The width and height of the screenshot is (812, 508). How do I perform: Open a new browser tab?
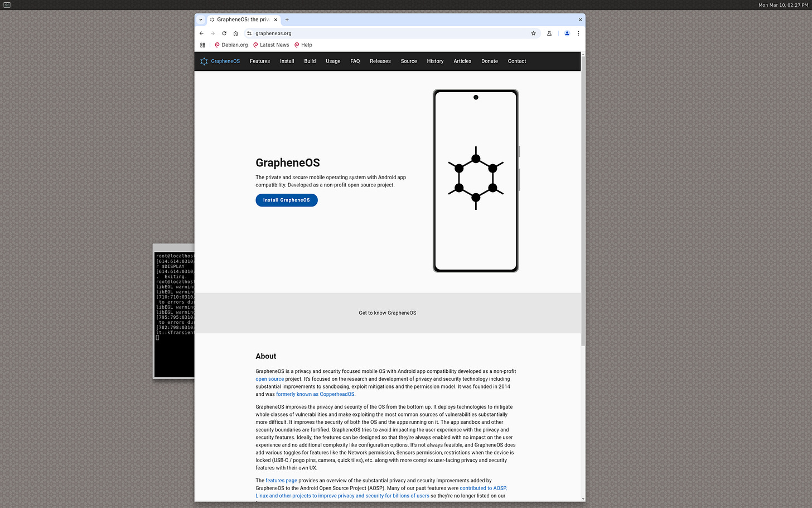[x=287, y=20]
